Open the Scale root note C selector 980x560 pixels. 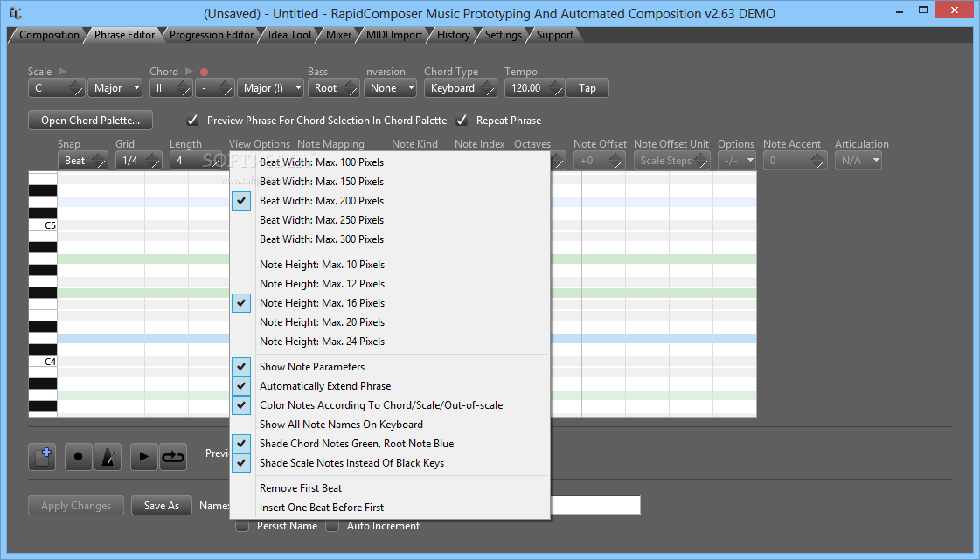56,88
